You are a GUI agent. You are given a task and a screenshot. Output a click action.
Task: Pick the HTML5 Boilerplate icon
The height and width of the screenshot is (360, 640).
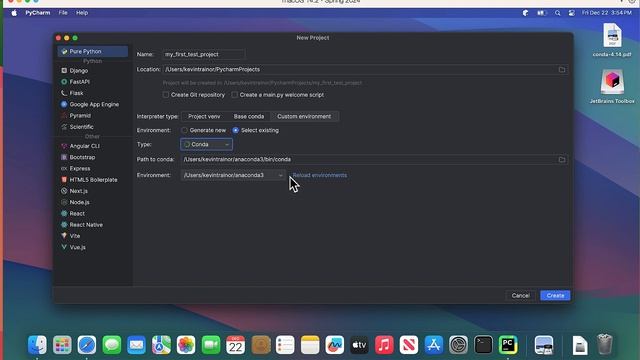tap(64, 180)
